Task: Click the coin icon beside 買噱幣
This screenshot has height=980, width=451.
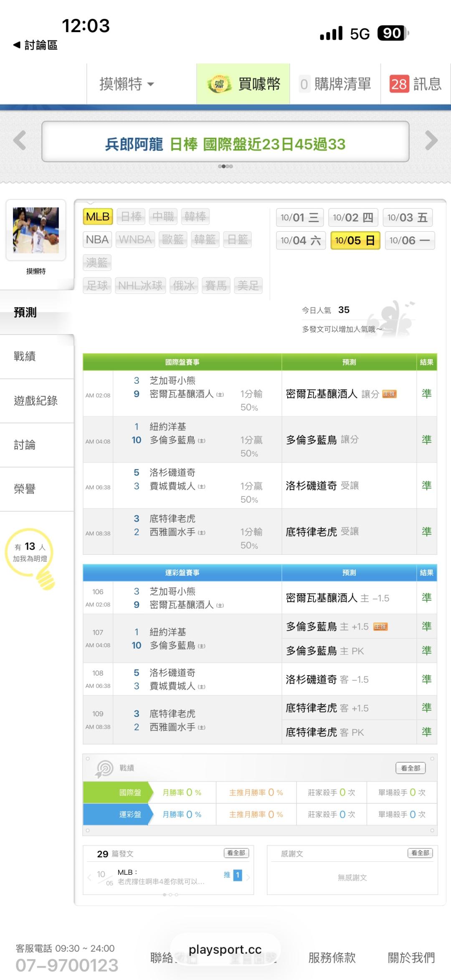Action: pyautogui.click(x=220, y=84)
